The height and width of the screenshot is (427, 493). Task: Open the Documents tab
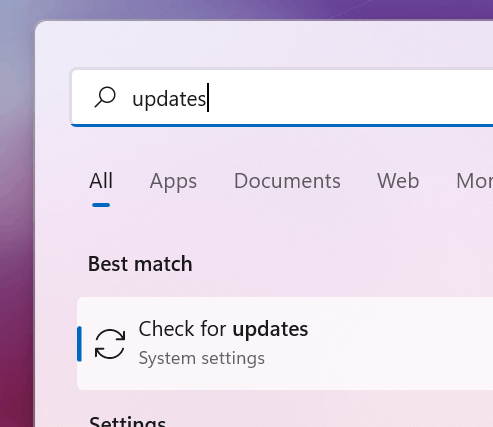(x=287, y=181)
